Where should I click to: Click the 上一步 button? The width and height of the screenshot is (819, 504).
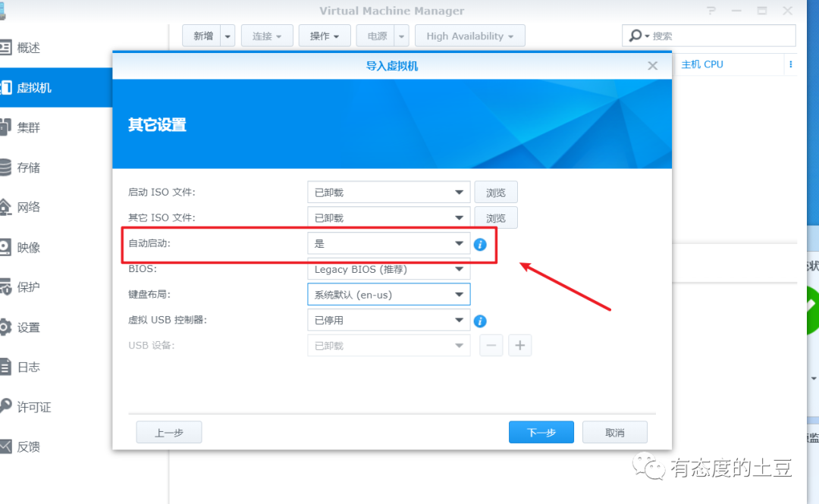coord(168,433)
